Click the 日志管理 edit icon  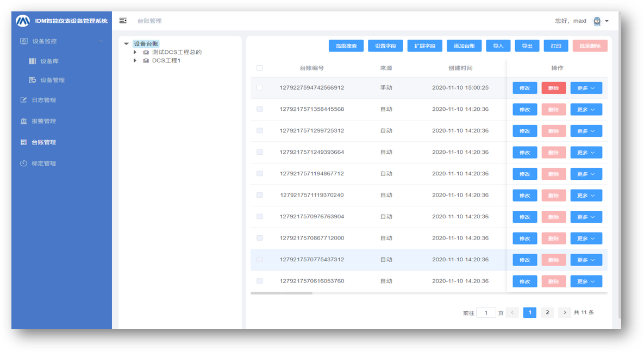point(24,100)
